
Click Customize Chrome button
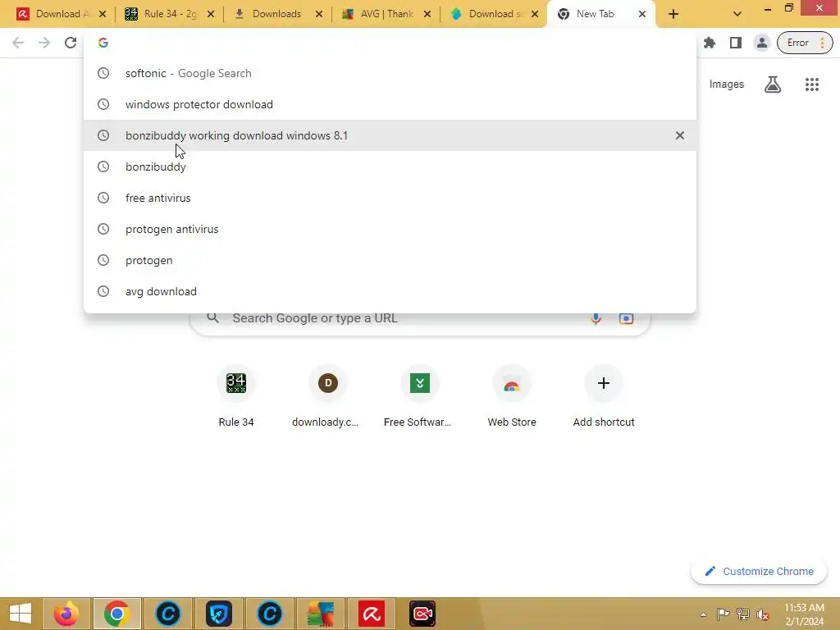click(759, 572)
